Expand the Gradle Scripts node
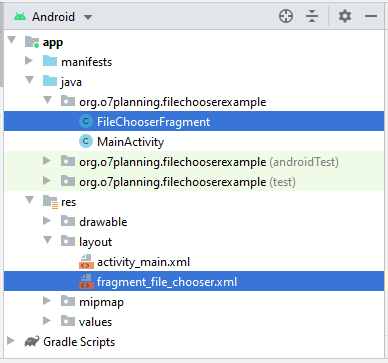The image size is (388, 363). (x=11, y=341)
